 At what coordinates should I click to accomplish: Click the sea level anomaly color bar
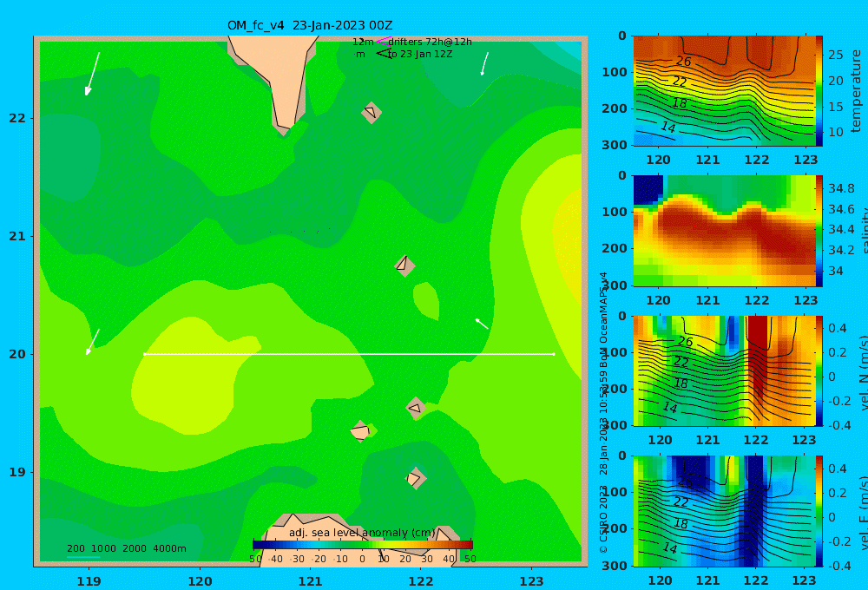363,545
